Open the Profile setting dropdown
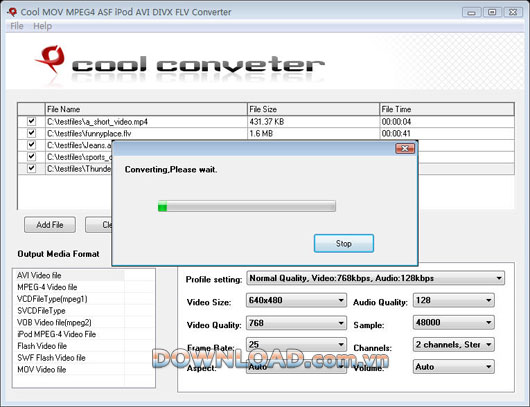Screen dimensions: 530x407 376,278
